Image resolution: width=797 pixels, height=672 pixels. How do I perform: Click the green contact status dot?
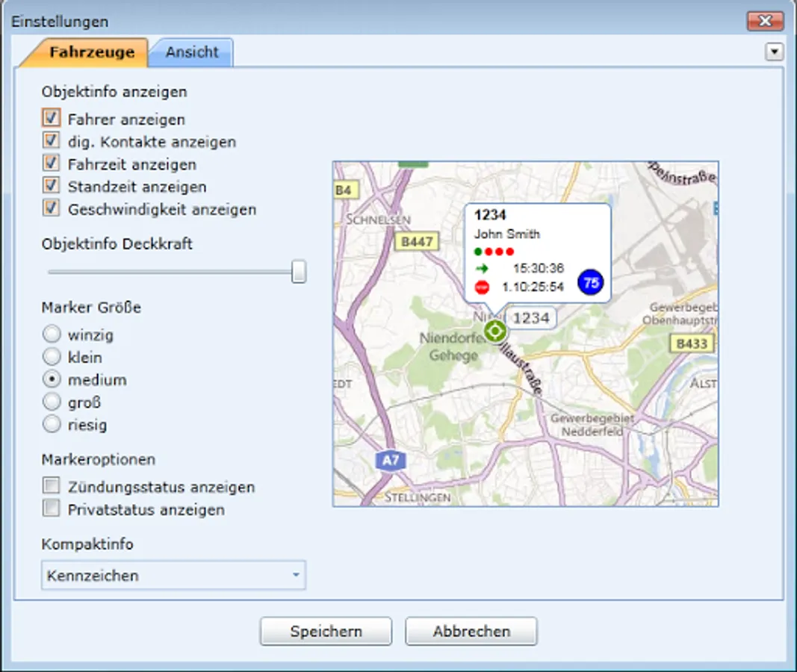[478, 252]
